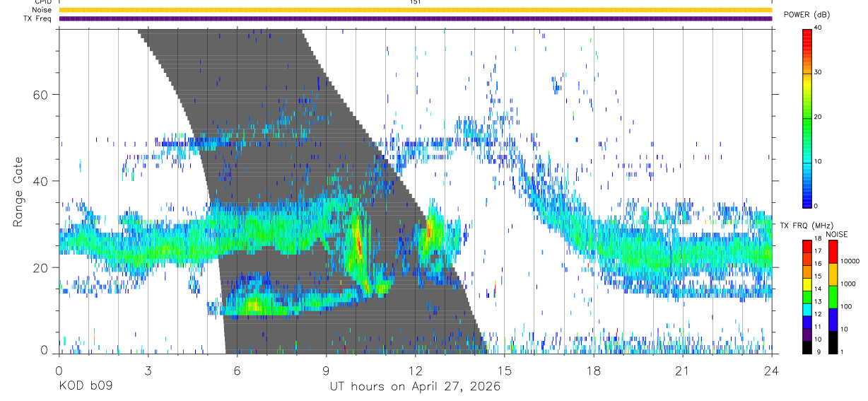Viewport: 868px width, 401px height.
Task: Click the cyan segment of the TX FRQ colorbar
Action: tap(807, 310)
